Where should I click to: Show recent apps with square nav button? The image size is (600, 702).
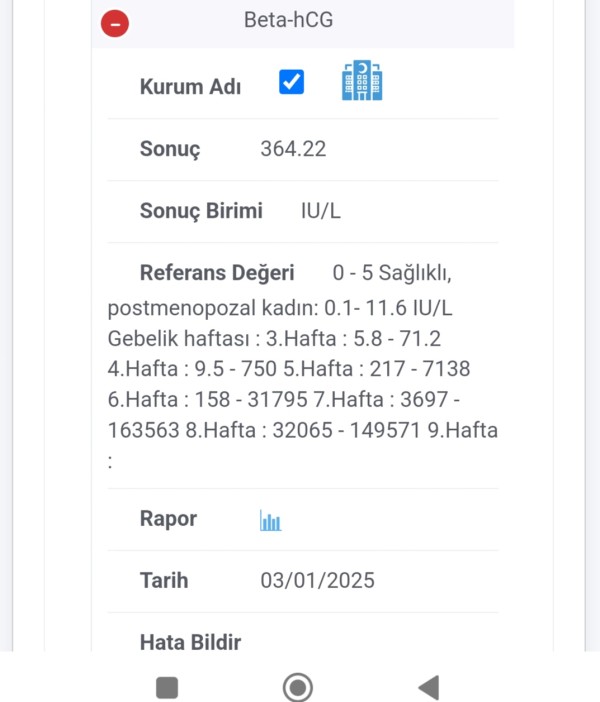coord(167,687)
